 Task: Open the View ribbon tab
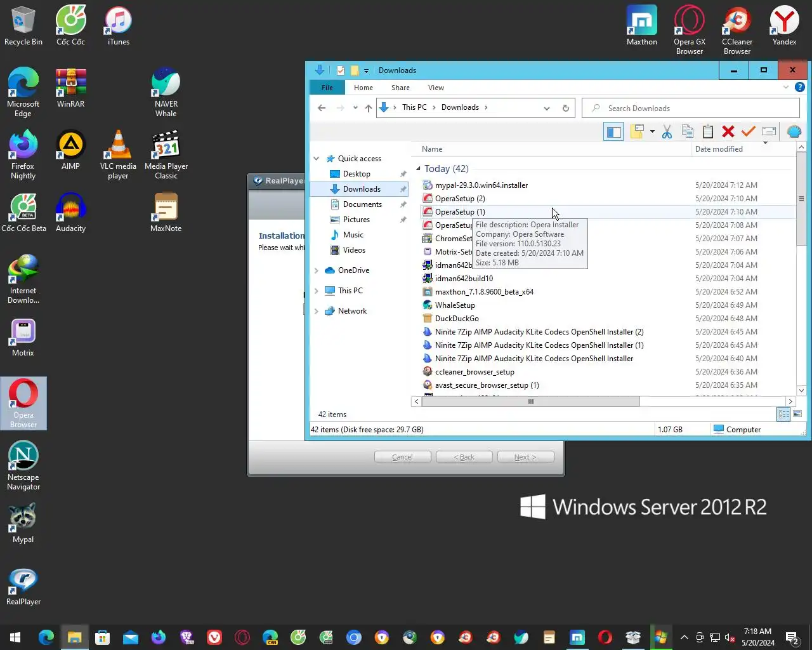pyautogui.click(x=436, y=88)
